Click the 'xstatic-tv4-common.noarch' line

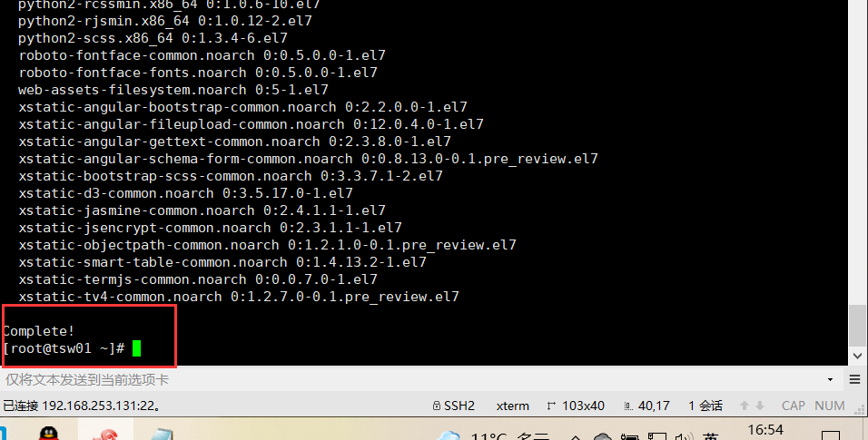[239, 297]
